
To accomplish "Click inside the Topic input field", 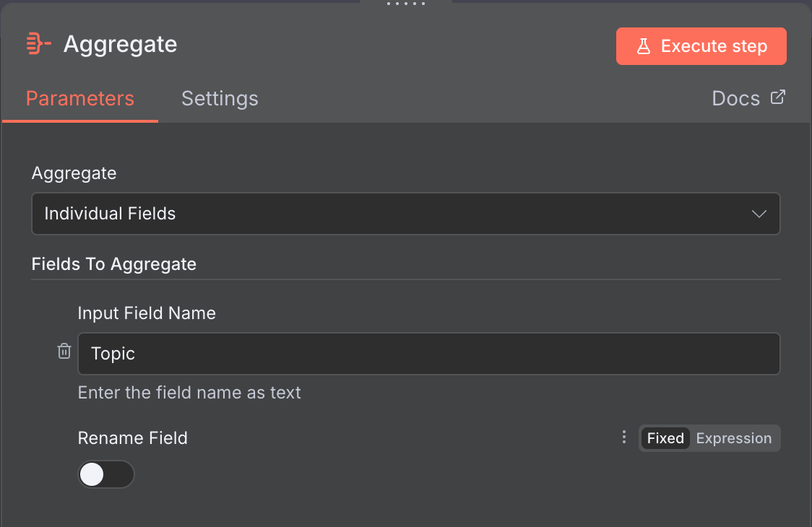I will point(428,353).
